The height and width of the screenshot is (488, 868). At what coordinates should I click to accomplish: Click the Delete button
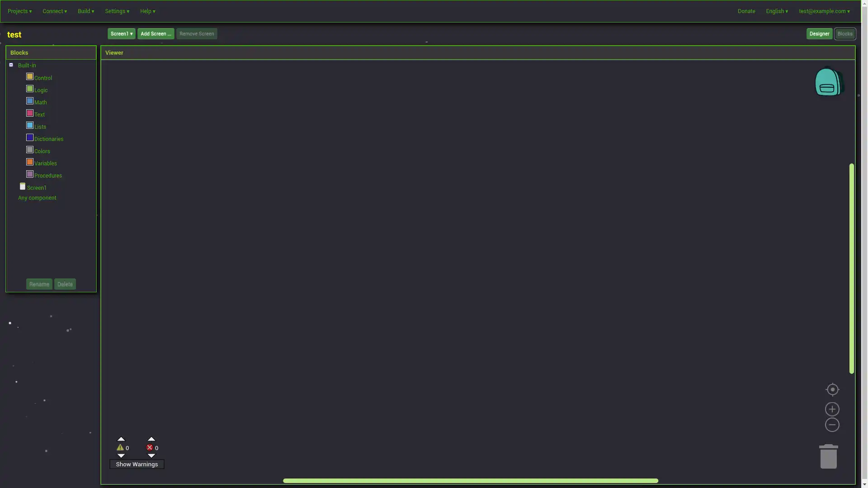point(64,284)
